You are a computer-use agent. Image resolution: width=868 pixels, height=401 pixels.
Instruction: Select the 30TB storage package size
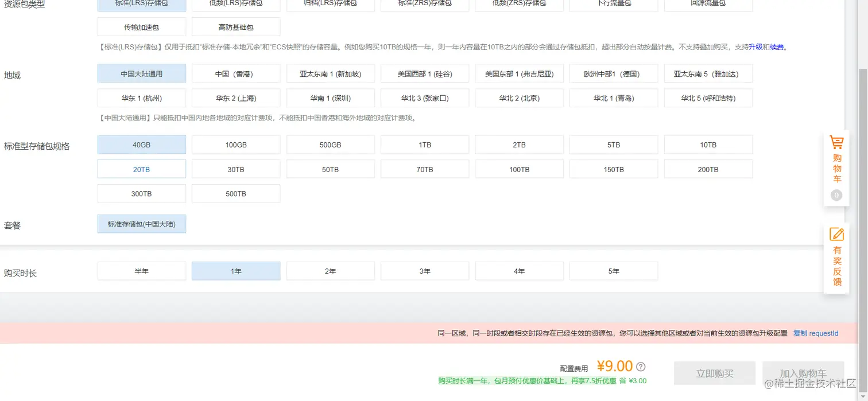click(x=236, y=169)
